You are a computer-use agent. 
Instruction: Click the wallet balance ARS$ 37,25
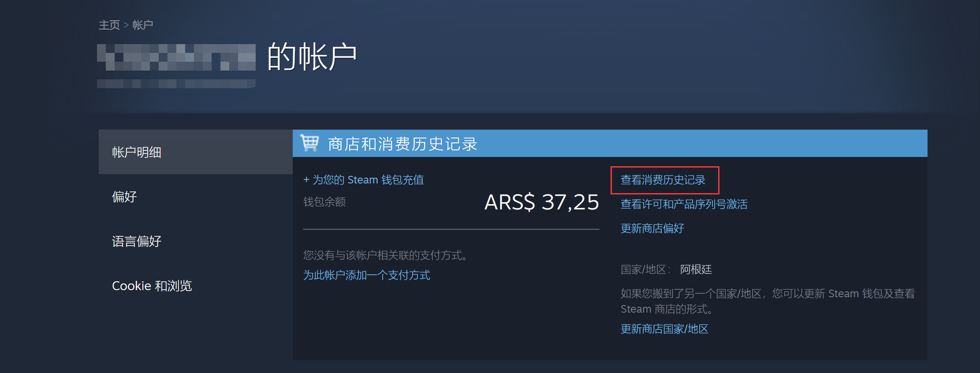(542, 202)
